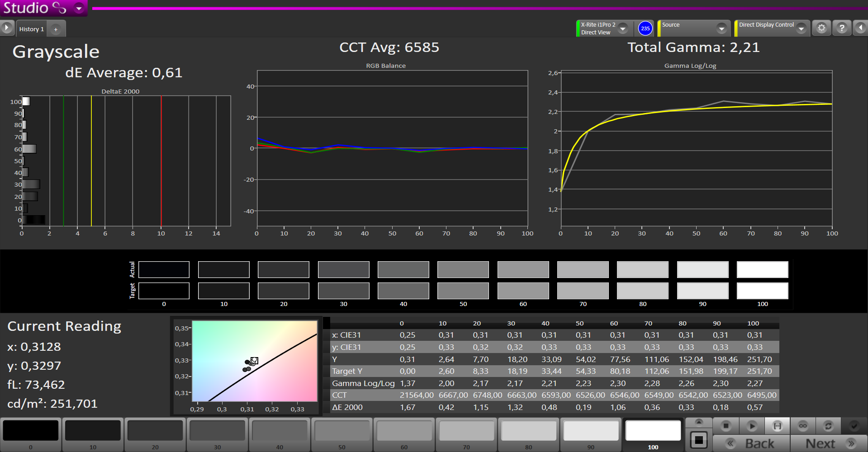
Task: Click the checkmark icon in the bottom toolbar
Action: pyautogui.click(x=854, y=426)
